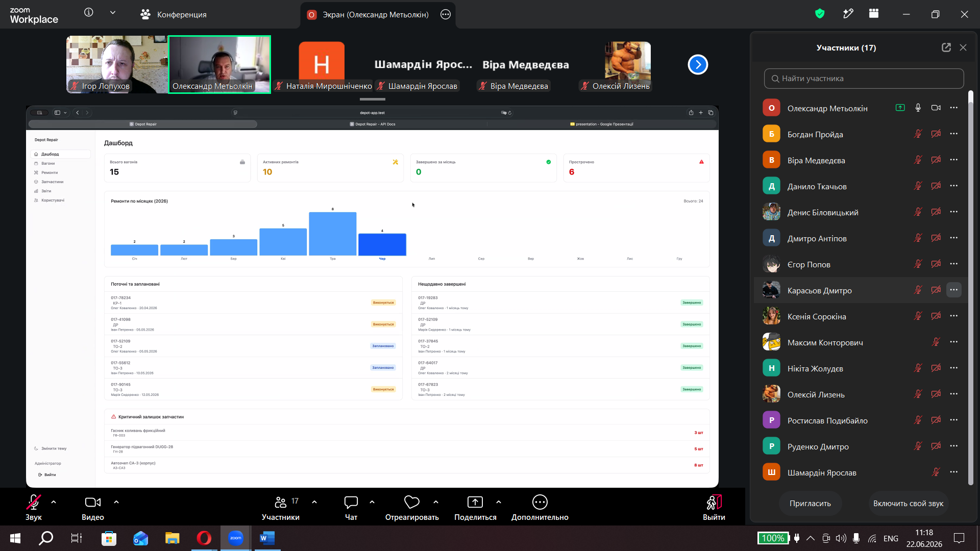Open Участники from the bottom toolbar
This screenshot has height=551, width=980.
click(281, 508)
